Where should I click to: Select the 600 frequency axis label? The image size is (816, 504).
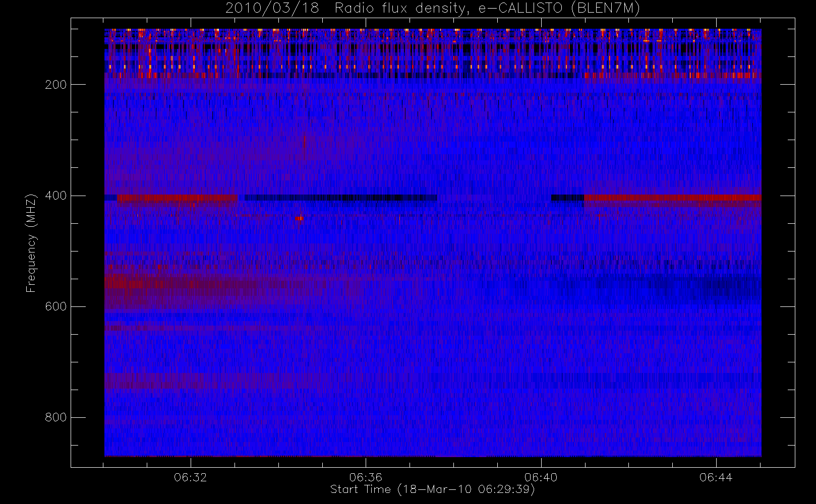[55, 306]
